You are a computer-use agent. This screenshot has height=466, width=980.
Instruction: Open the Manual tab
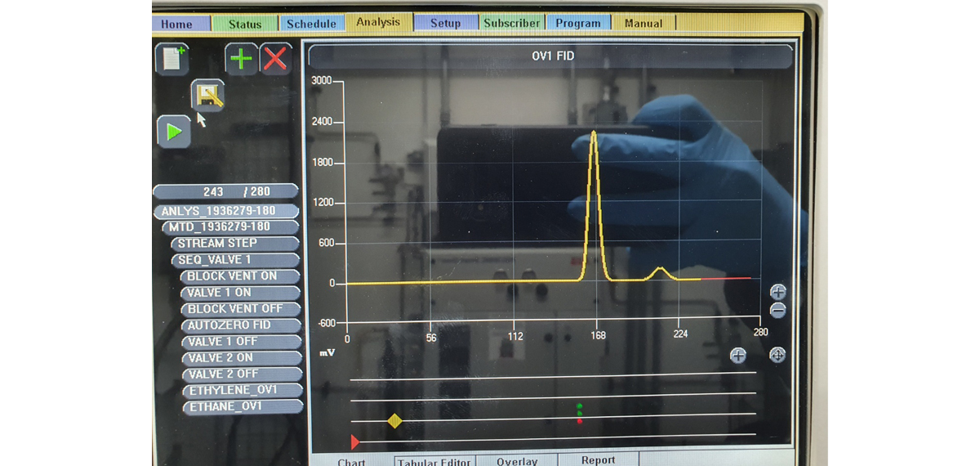coord(644,24)
